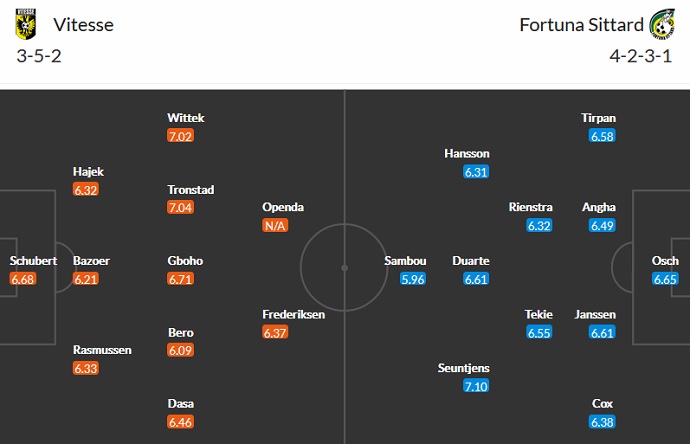Image resolution: width=690 pixels, height=444 pixels.
Task: Select Frederiksen's 6.37 rating badge
Action: (275, 332)
